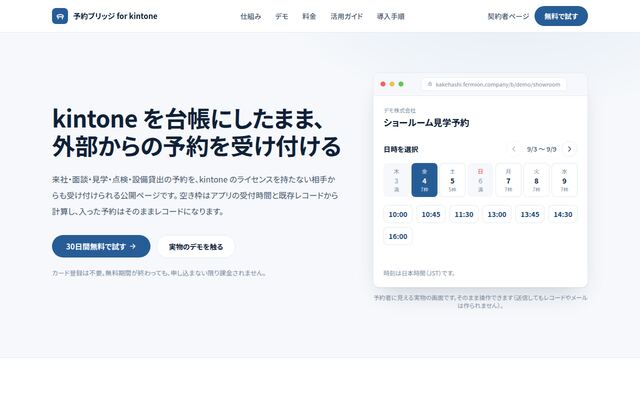Click the 実物のデモを触る button

click(x=196, y=247)
